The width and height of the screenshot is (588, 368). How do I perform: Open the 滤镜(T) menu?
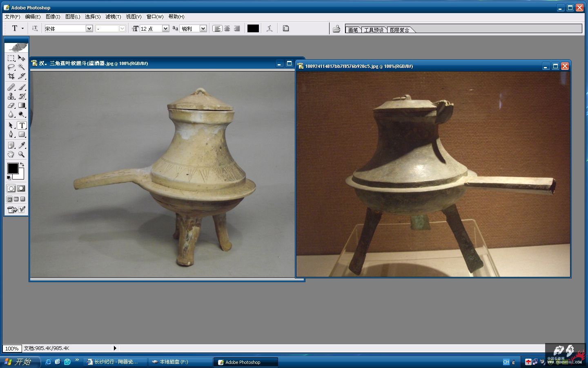(x=113, y=17)
